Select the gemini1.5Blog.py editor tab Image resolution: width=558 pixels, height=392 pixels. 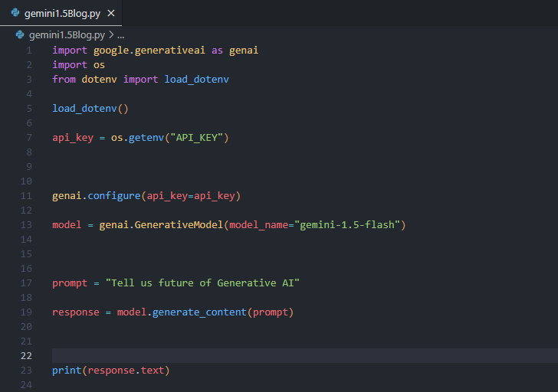[61, 13]
